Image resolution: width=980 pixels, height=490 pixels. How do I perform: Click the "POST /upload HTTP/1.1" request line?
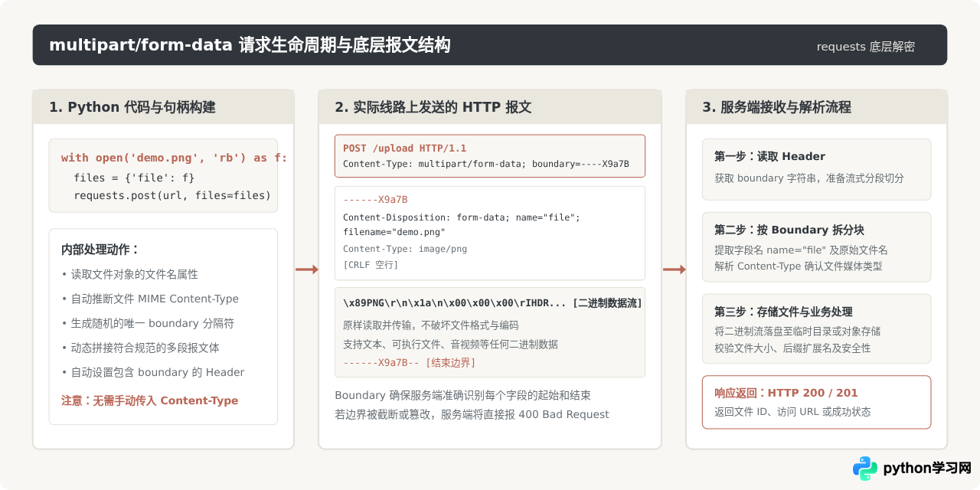point(404,149)
